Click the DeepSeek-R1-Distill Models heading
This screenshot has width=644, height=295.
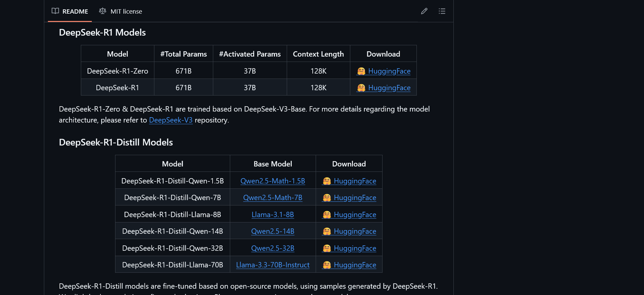(x=116, y=142)
